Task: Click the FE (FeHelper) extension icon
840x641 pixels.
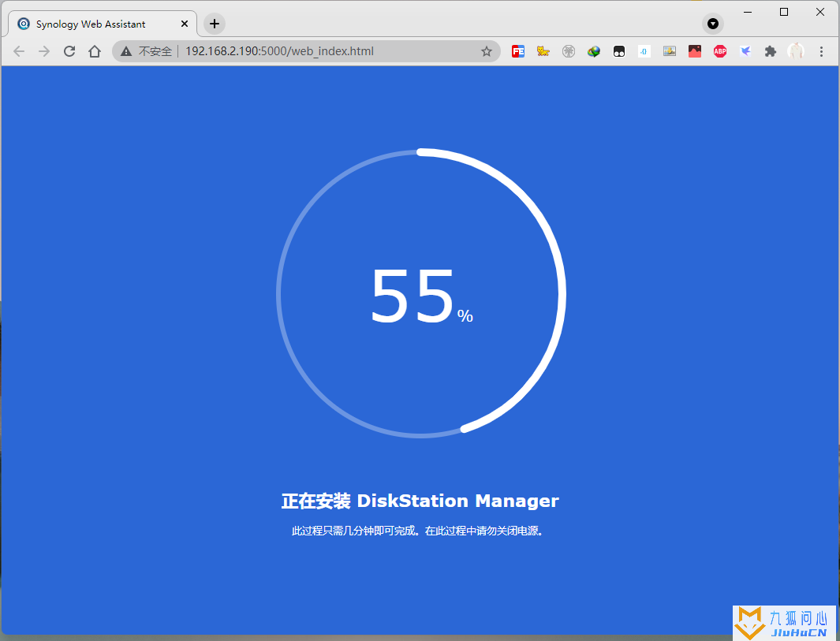Action: click(517, 51)
